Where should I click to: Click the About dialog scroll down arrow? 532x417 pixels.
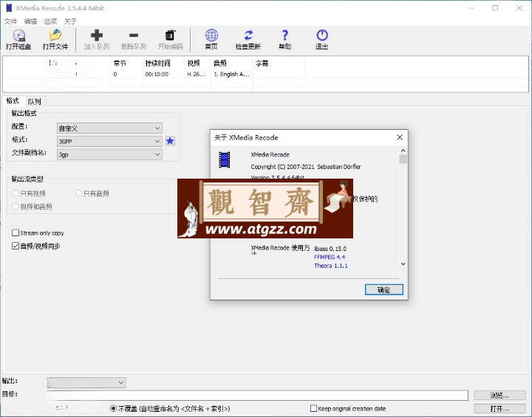pos(403,263)
